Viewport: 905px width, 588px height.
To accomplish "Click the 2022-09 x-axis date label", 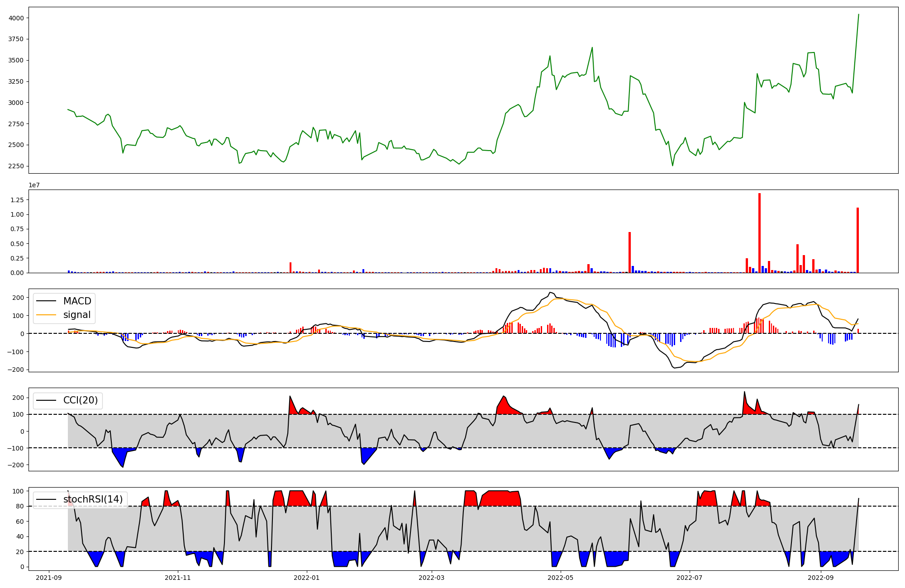I will click(820, 578).
